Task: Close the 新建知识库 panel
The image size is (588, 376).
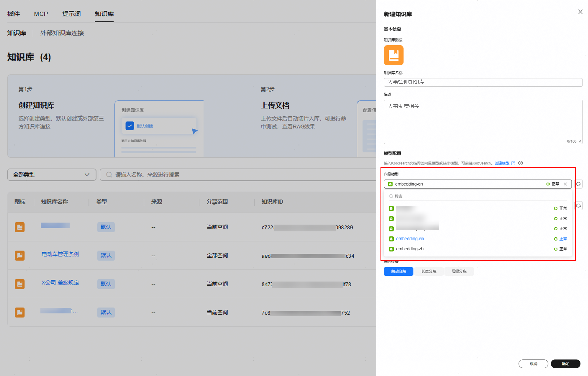Action: click(x=580, y=12)
